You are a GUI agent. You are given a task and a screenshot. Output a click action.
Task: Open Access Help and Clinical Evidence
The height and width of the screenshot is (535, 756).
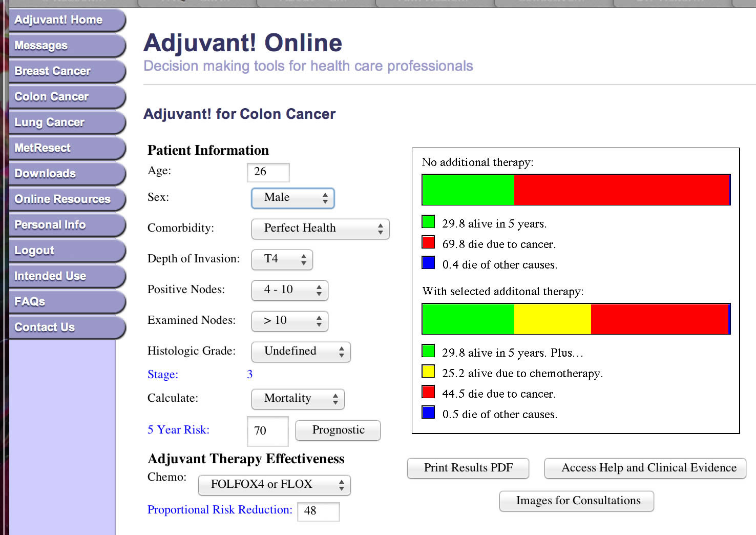pyautogui.click(x=645, y=468)
